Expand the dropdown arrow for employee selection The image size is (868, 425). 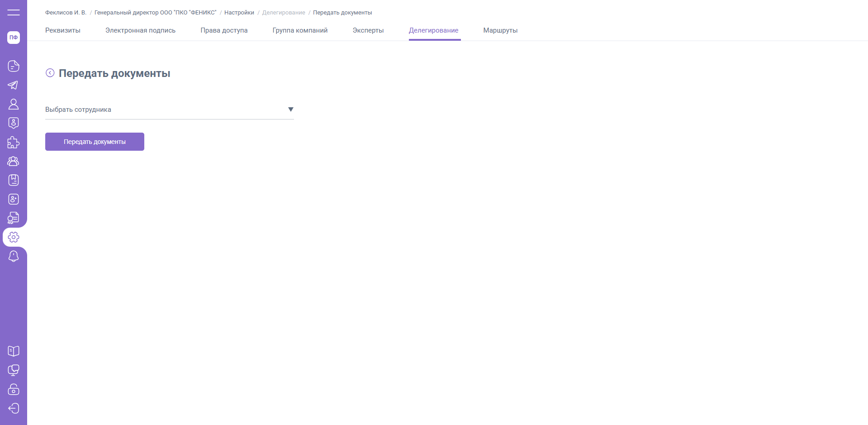click(291, 110)
